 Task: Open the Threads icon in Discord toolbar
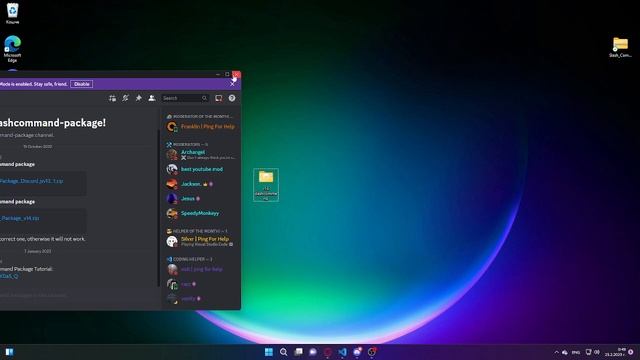(112, 98)
